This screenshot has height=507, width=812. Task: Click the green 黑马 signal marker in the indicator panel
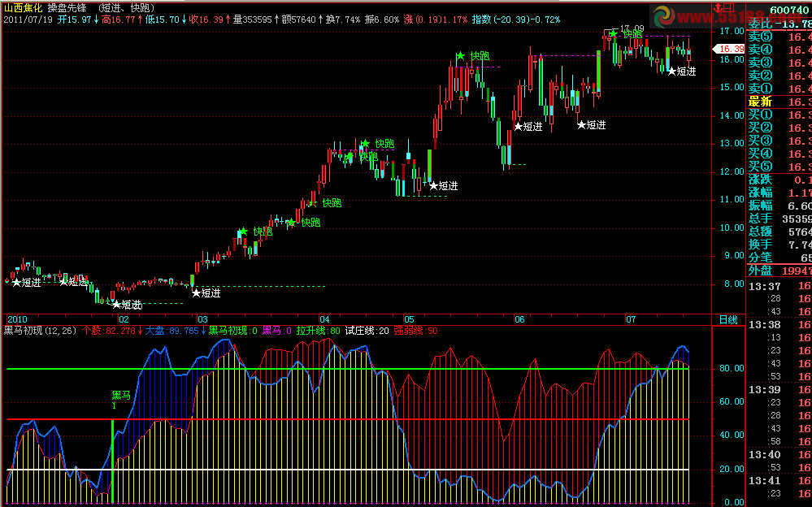click(x=120, y=396)
